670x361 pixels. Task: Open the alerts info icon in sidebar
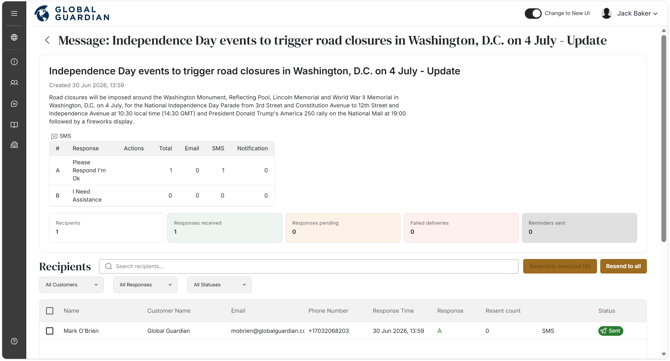14,62
